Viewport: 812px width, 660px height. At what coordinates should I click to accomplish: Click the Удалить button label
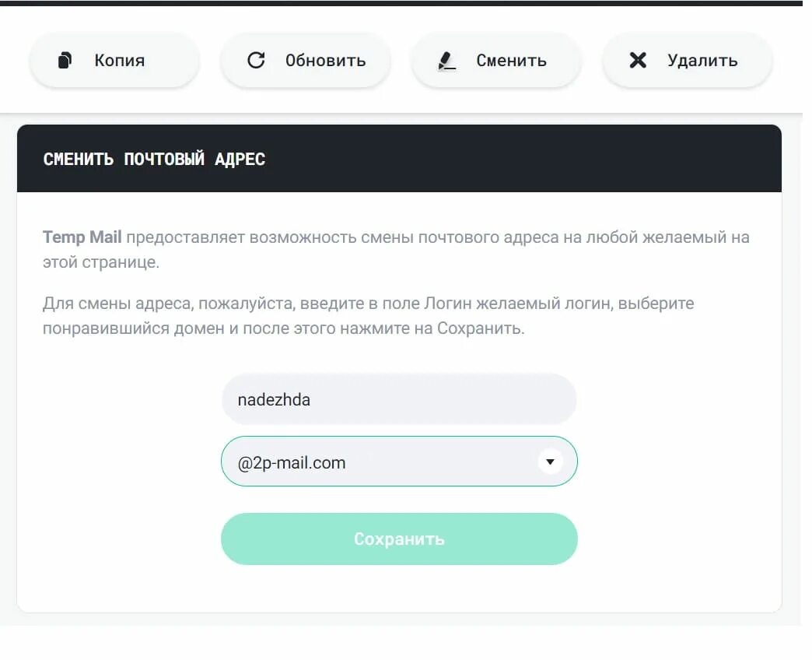point(703,61)
